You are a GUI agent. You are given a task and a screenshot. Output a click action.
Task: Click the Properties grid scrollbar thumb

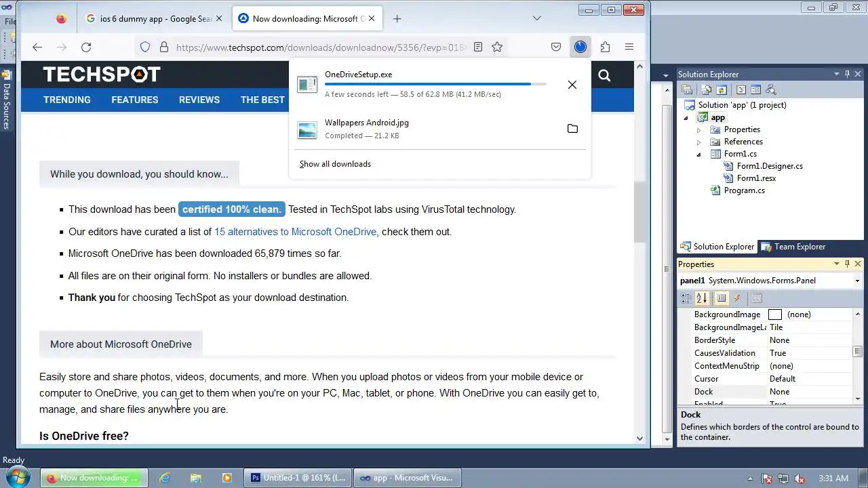[857, 351]
